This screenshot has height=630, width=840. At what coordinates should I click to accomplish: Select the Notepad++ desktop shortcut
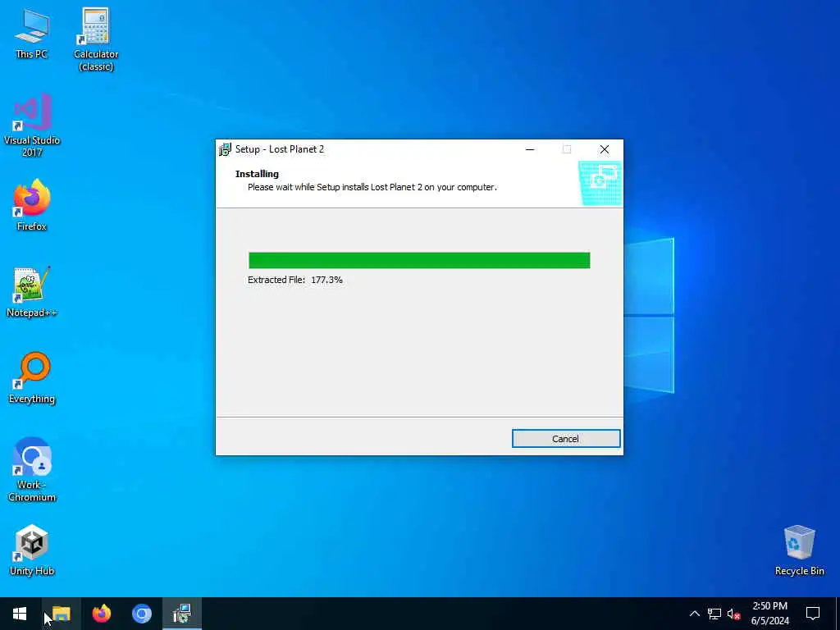32,292
